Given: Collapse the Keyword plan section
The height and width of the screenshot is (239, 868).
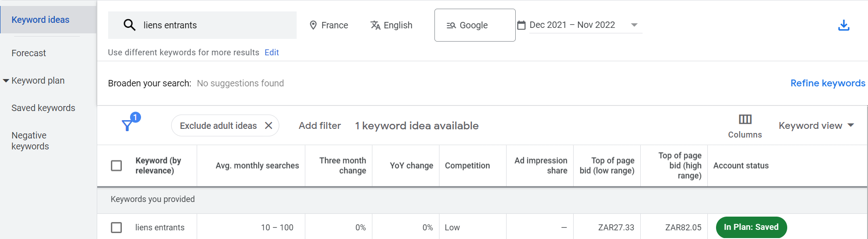Looking at the screenshot, I should pyautogui.click(x=6, y=81).
